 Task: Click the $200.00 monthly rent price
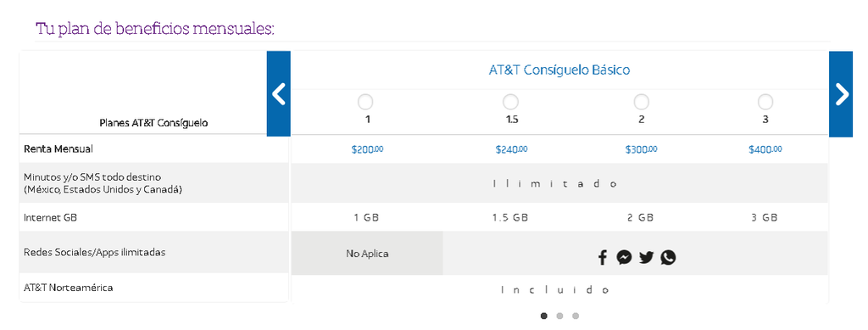click(367, 149)
